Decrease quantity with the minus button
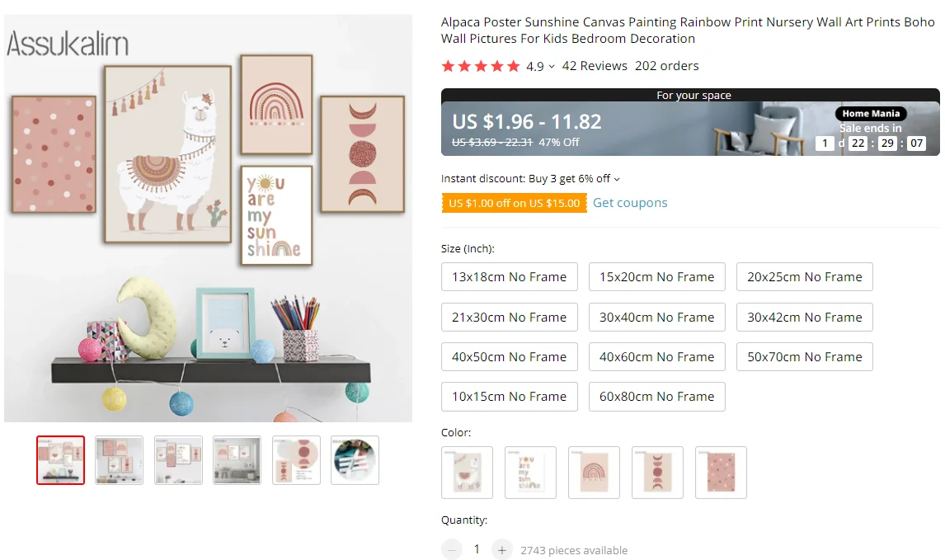The width and height of the screenshot is (945, 560). tap(451, 549)
